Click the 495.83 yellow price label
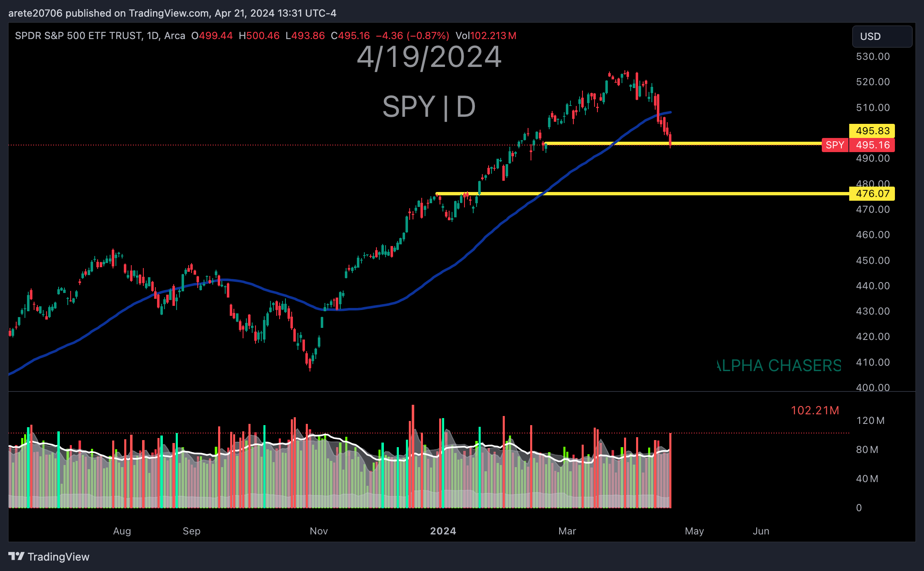The width and height of the screenshot is (924, 571). pos(872,131)
